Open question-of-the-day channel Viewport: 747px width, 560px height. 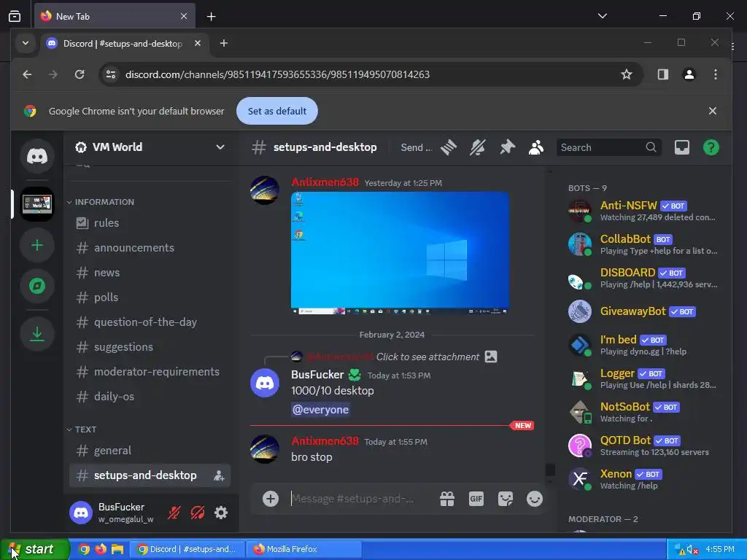click(x=150, y=322)
